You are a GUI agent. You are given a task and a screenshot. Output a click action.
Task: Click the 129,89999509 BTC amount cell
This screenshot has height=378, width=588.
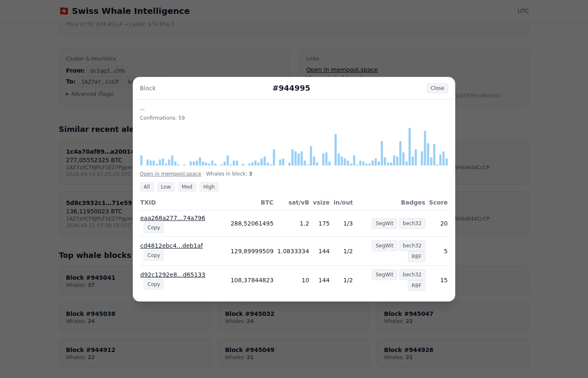point(252,251)
